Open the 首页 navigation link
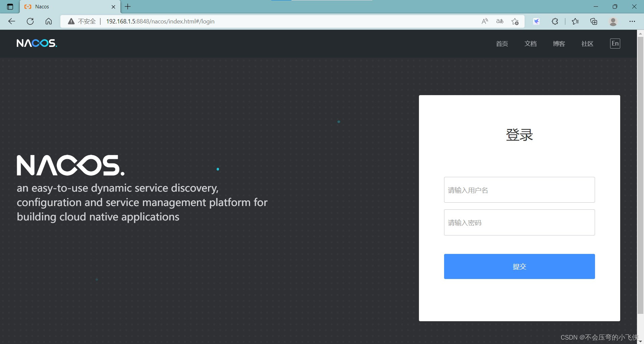 click(502, 44)
